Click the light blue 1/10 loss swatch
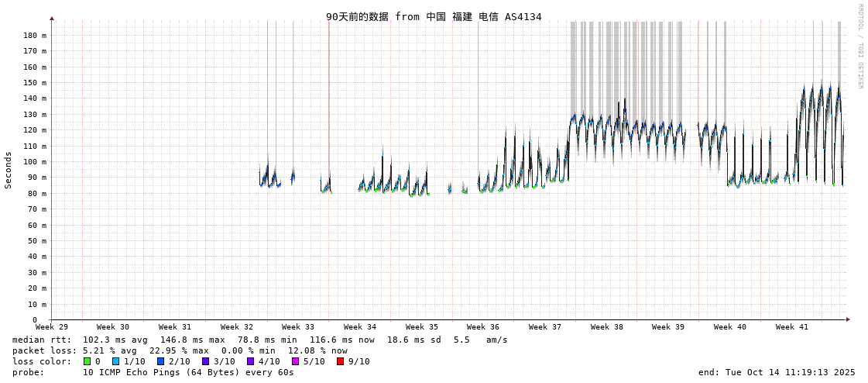This screenshot has width=868, height=383. [115, 361]
